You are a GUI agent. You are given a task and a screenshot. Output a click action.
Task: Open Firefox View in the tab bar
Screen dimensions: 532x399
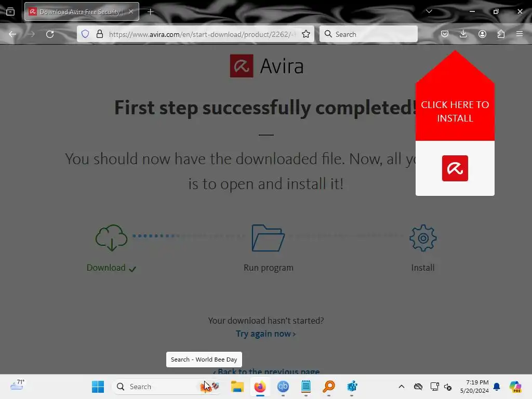tap(10, 12)
